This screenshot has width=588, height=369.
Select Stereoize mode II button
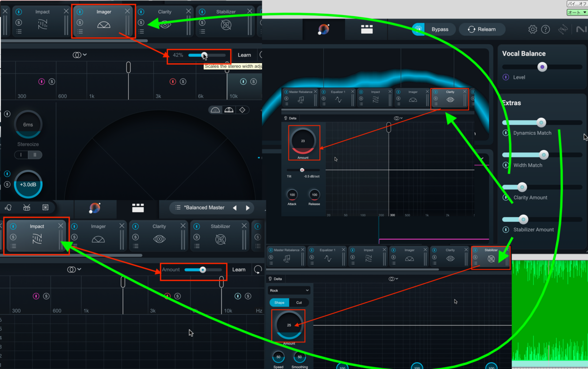pyautogui.click(x=35, y=155)
